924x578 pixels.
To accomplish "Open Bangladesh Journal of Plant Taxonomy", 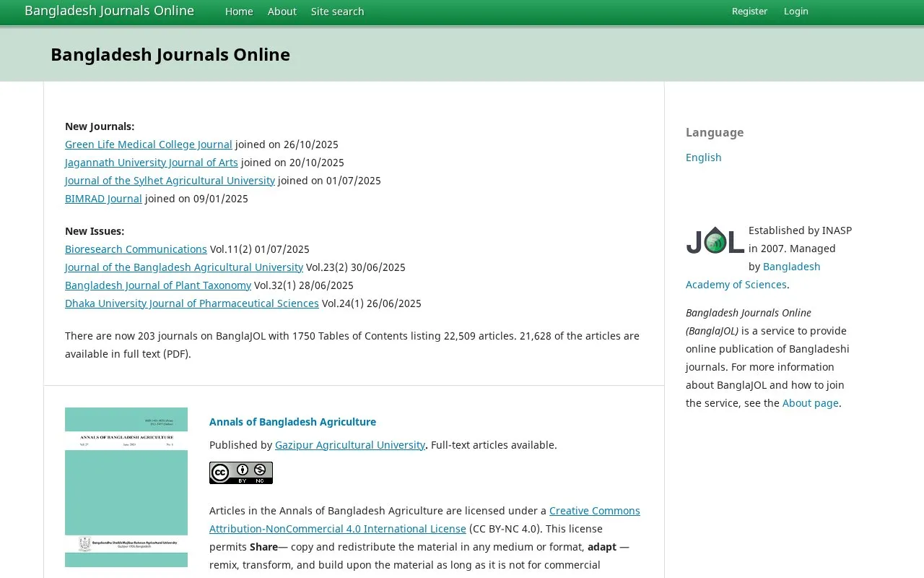I will point(158,285).
